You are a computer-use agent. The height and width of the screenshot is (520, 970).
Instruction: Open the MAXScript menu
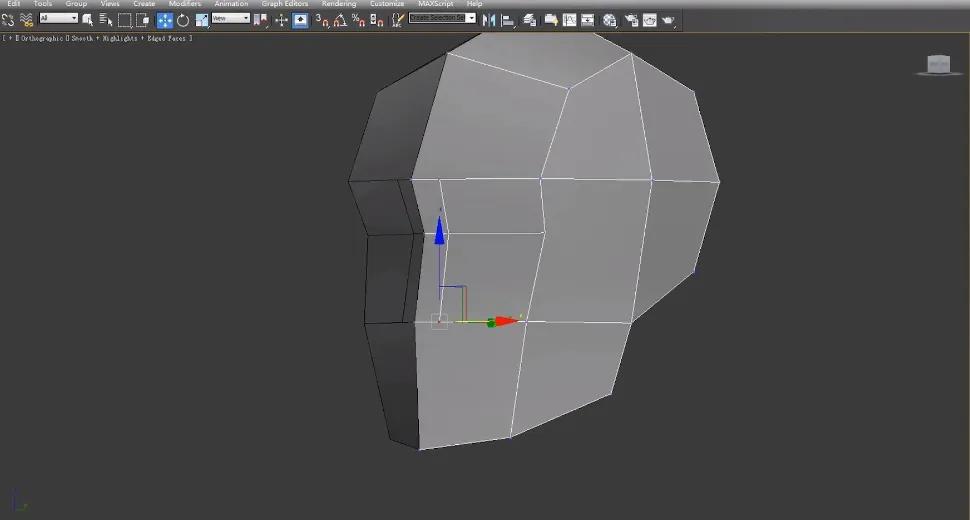point(436,4)
